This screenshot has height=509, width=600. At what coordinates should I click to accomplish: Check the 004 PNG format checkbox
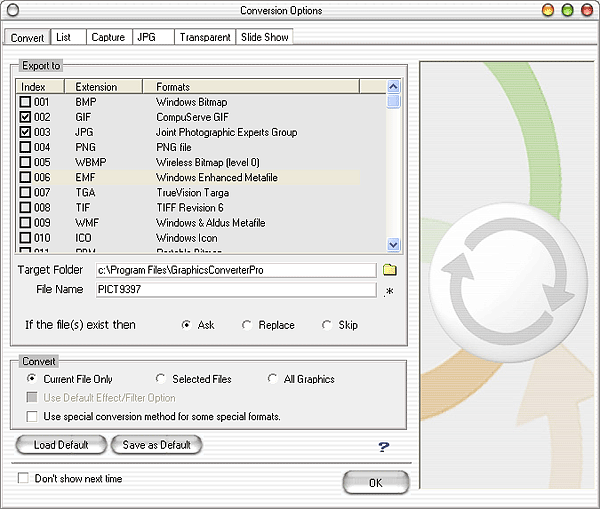click(25, 147)
